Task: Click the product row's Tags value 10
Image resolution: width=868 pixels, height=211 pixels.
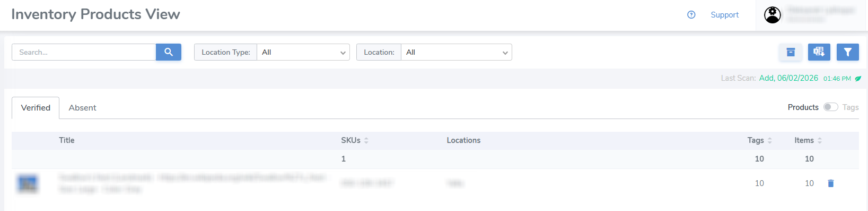Action: [759, 183]
